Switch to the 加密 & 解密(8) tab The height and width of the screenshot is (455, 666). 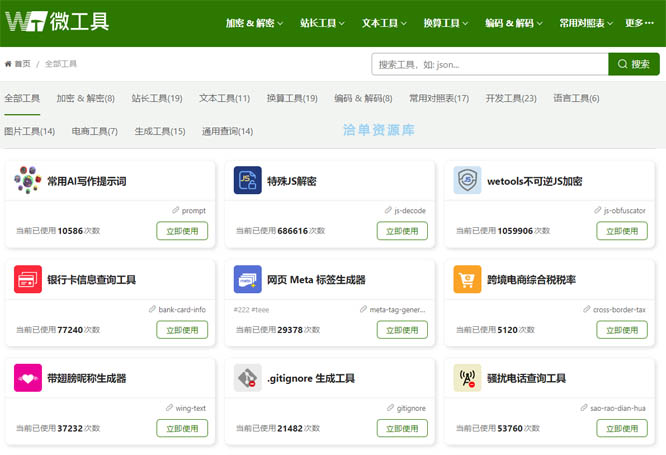pos(85,99)
